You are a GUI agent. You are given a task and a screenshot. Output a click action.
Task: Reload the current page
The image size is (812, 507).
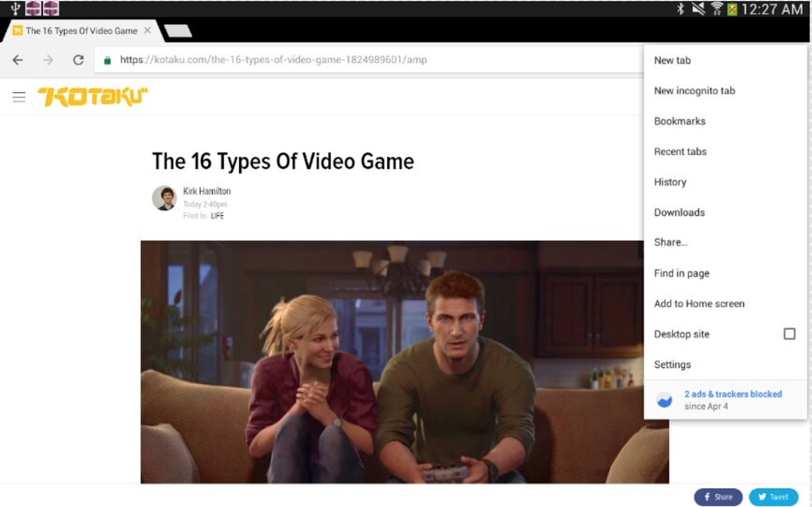[78, 60]
